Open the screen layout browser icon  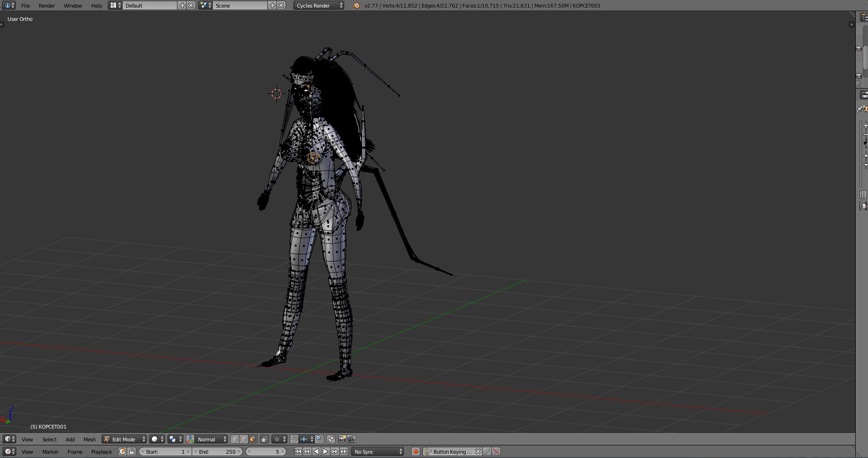tap(115, 5)
